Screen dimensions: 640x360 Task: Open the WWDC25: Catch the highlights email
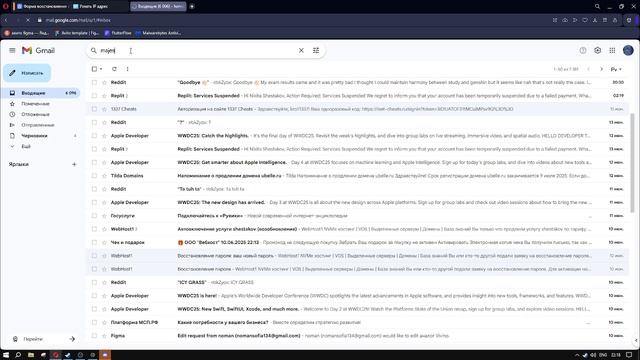(x=358, y=136)
